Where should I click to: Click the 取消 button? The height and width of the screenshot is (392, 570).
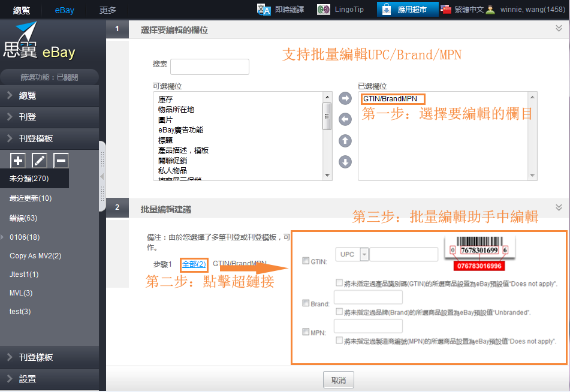[339, 380]
